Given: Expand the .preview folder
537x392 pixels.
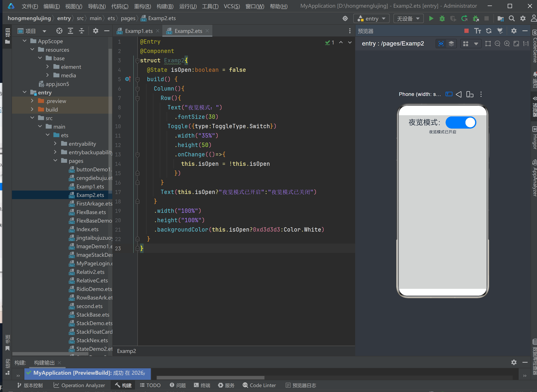Looking at the screenshot, I should tap(32, 101).
